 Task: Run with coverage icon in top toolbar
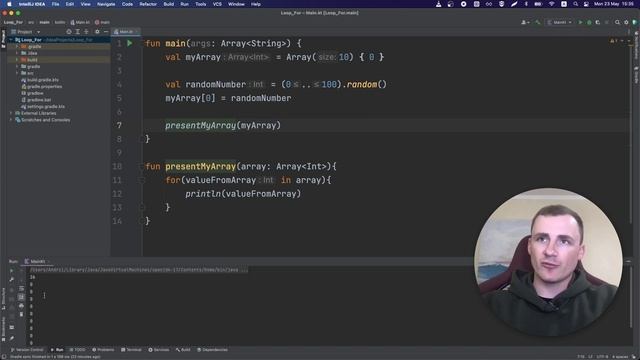(598, 22)
